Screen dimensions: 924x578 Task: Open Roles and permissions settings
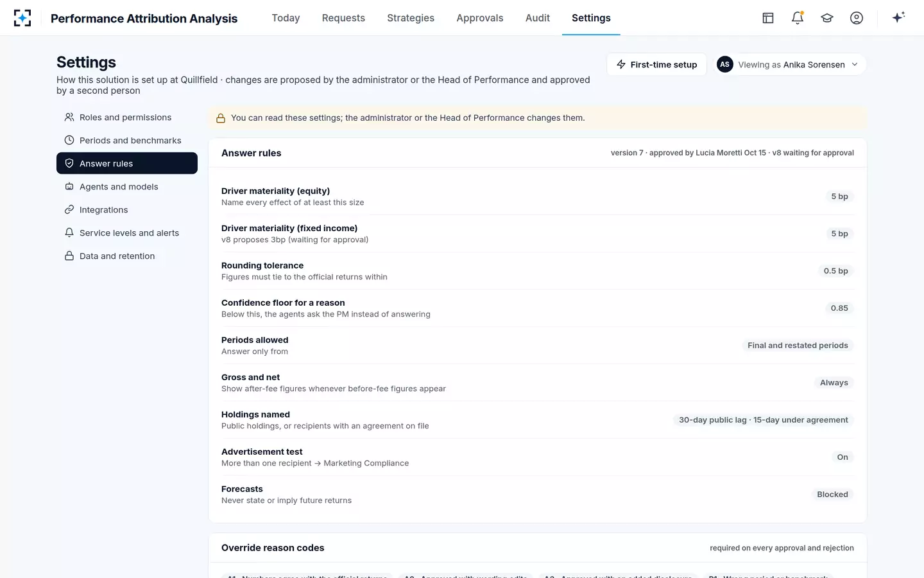(127, 117)
